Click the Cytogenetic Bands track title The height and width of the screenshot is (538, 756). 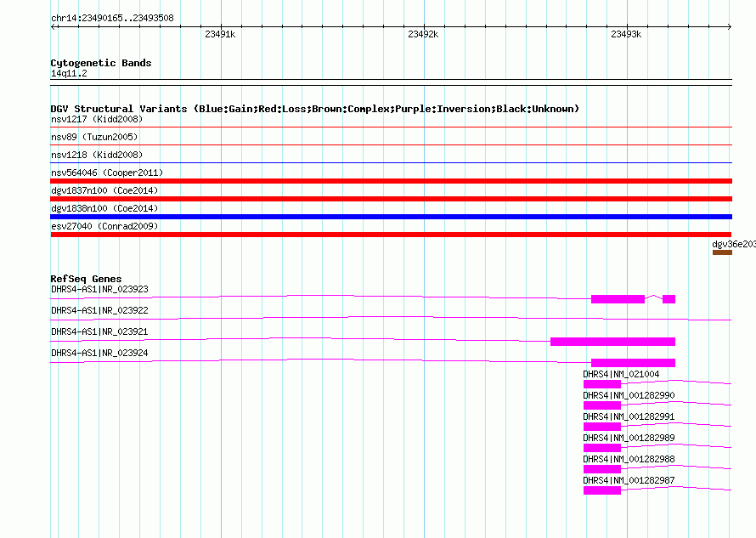101,63
